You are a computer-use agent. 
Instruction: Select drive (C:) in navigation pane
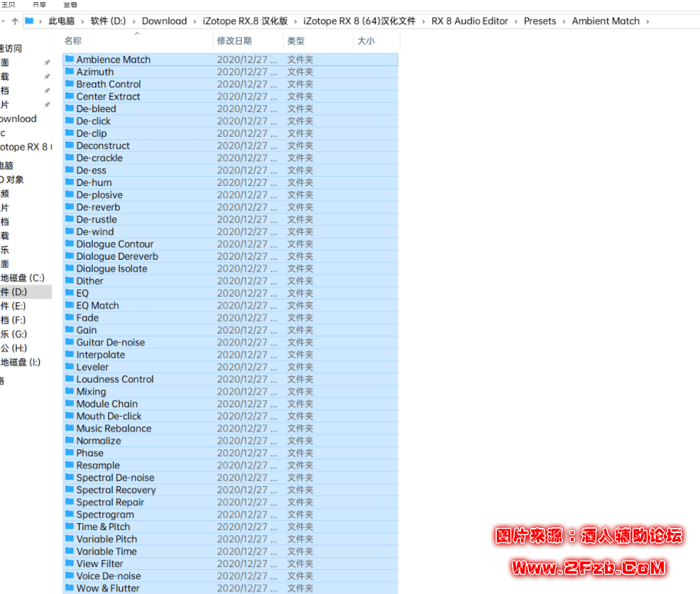point(26,277)
